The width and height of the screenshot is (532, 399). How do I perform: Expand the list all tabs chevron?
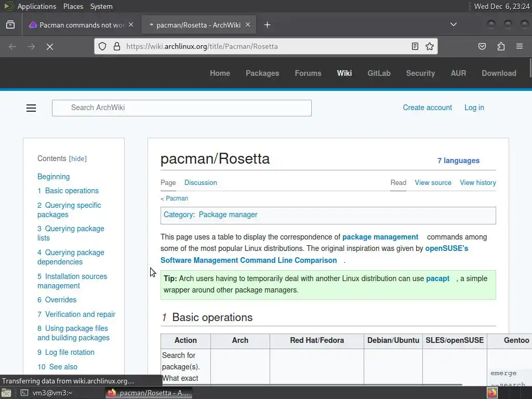coord(453,24)
